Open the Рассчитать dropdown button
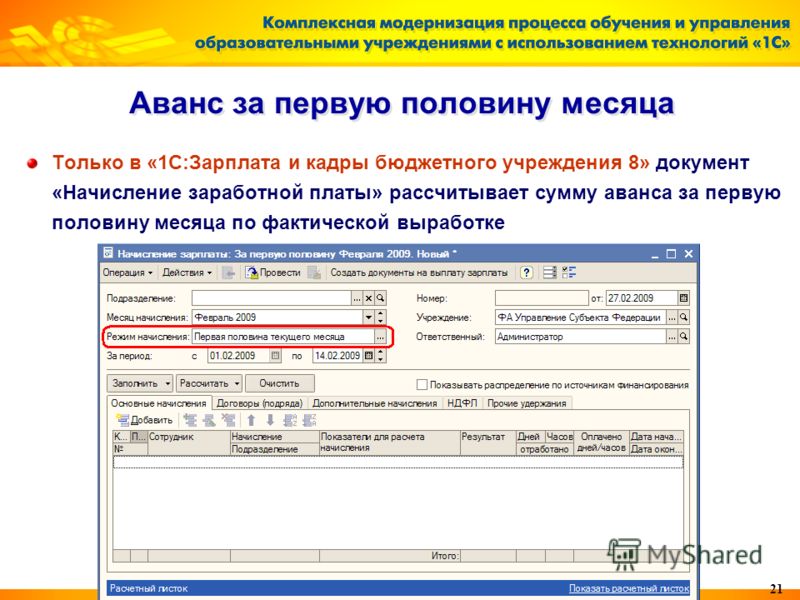Image resolution: width=800 pixels, height=600 pixels. 209,384
